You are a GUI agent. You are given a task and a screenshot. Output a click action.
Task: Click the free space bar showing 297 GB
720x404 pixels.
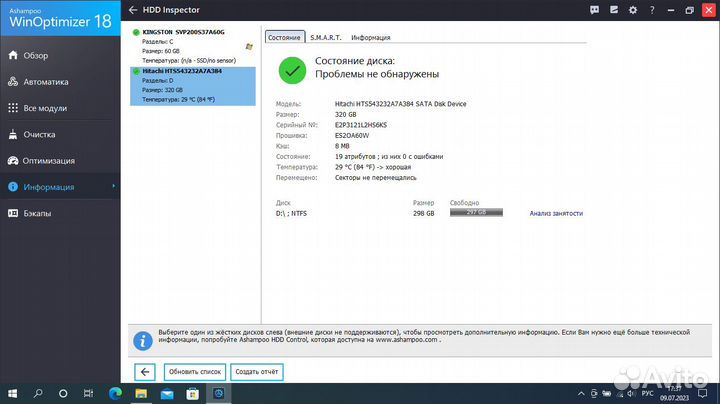tap(476, 212)
